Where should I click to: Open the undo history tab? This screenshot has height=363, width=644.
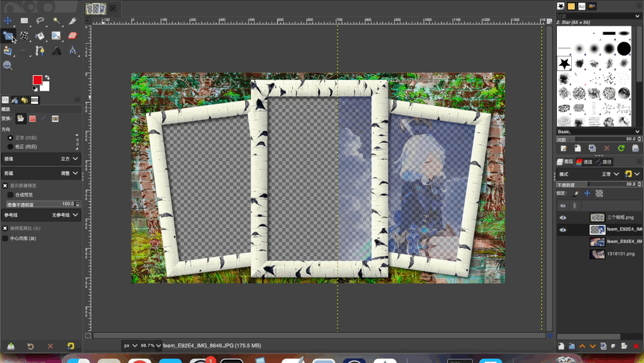[24, 100]
